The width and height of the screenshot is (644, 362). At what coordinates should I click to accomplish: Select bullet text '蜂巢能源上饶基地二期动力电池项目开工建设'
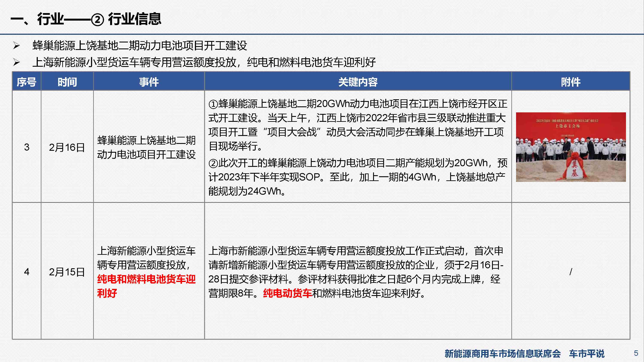tap(140, 45)
